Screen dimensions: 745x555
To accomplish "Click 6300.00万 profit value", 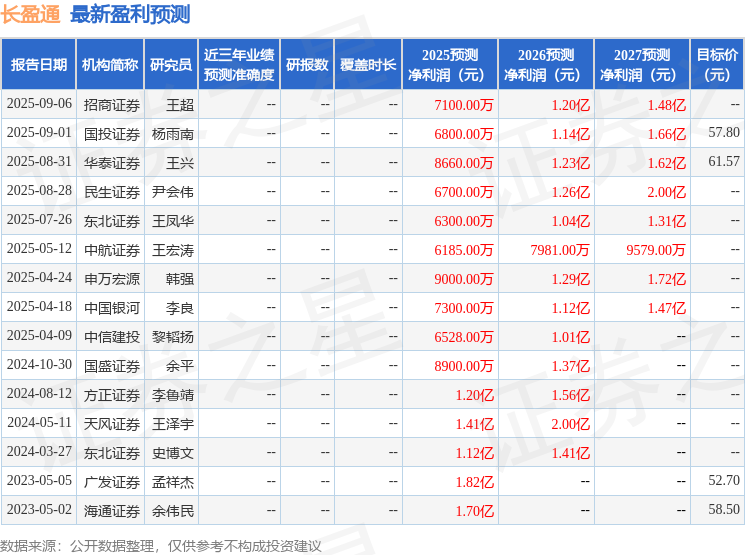I will (464, 221).
